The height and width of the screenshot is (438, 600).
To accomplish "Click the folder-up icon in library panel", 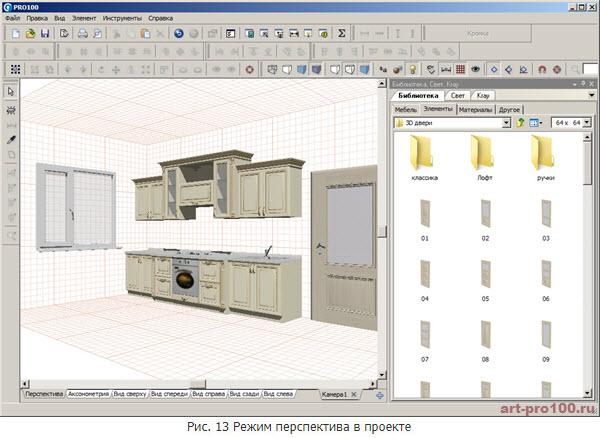I will [521, 122].
